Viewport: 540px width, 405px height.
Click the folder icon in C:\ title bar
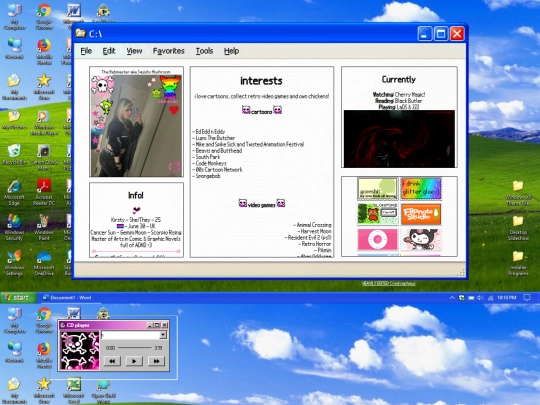(81, 33)
